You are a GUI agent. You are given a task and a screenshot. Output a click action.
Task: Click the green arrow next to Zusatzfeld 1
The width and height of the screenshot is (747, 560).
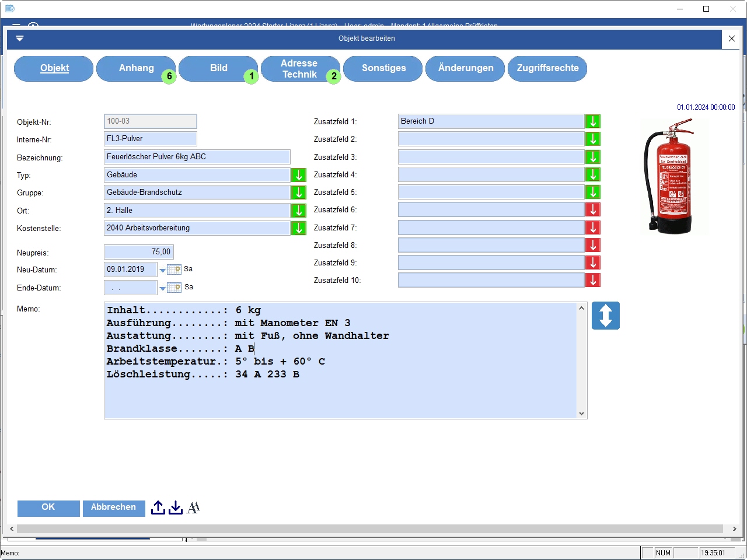pyautogui.click(x=593, y=121)
